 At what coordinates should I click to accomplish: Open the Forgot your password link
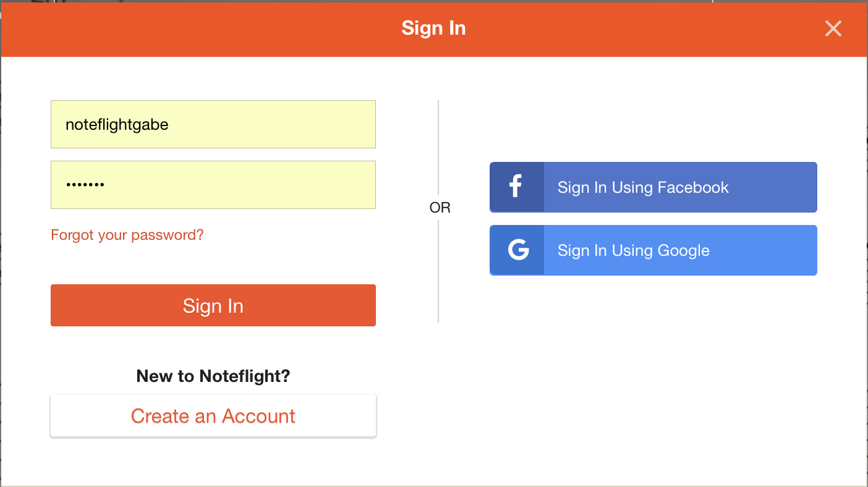point(127,235)
